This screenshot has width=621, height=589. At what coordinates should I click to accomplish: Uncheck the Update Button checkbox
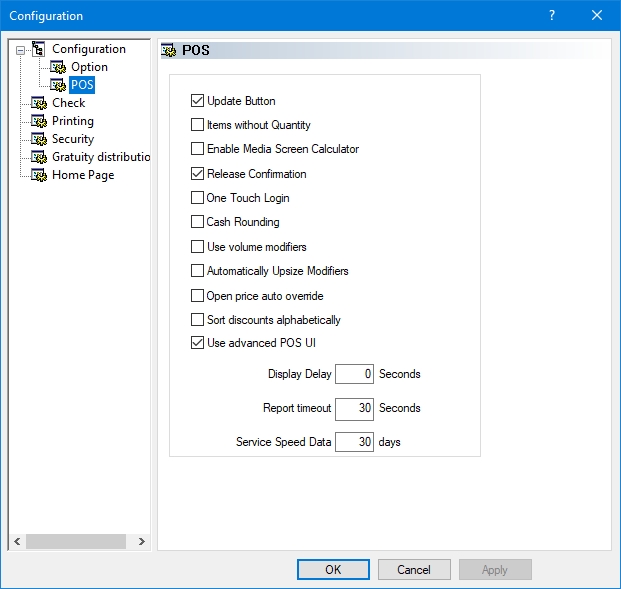coord(197,101)
